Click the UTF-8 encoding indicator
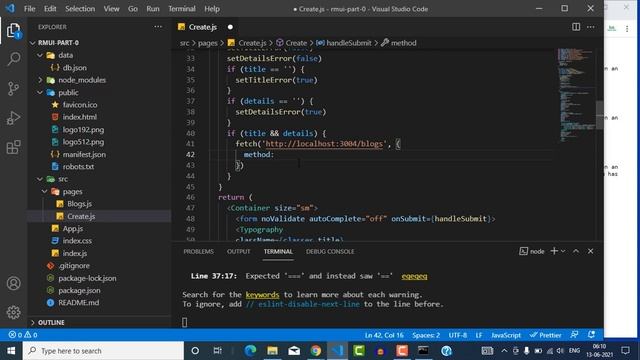Viewport: 640px width, 360px height. [458, 335]
